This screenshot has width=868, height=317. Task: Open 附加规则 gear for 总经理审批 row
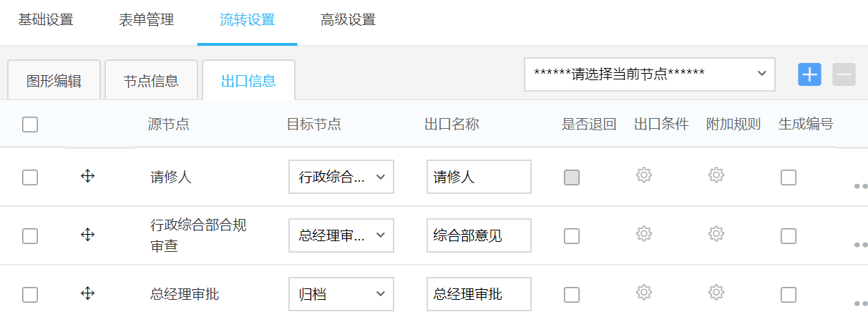coord(716,292)
